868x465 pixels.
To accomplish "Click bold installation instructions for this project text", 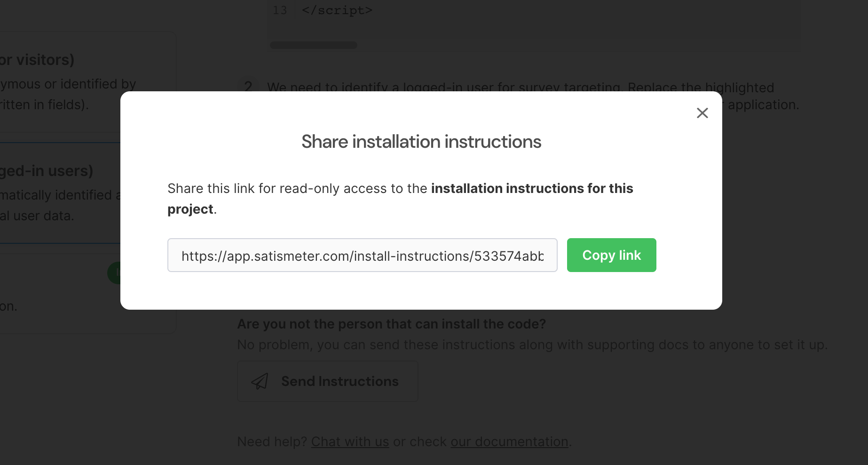I will 400,199.
